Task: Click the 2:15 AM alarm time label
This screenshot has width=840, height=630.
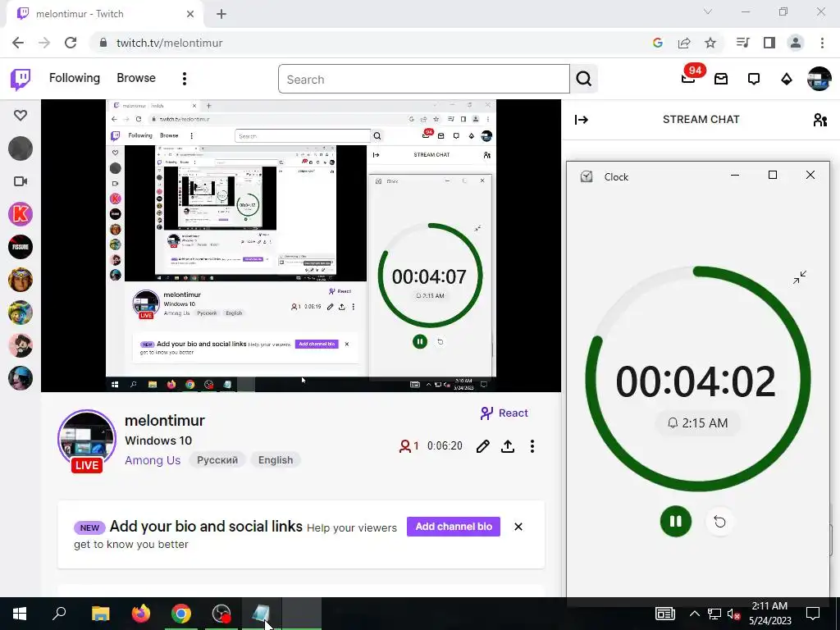Action: (x=697, y=423)
